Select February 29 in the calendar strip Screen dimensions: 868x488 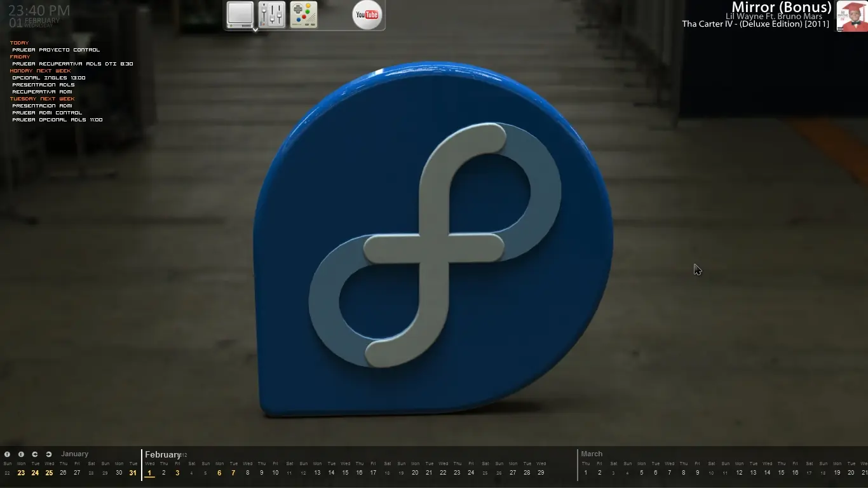541,473
